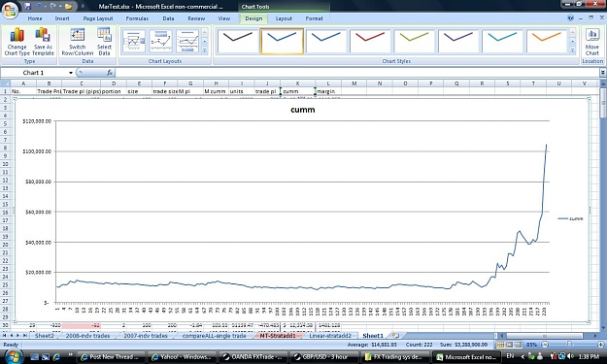Screen dimensions: 607x364
Task: Open Select Data dialog
Action: pos(104,42)
